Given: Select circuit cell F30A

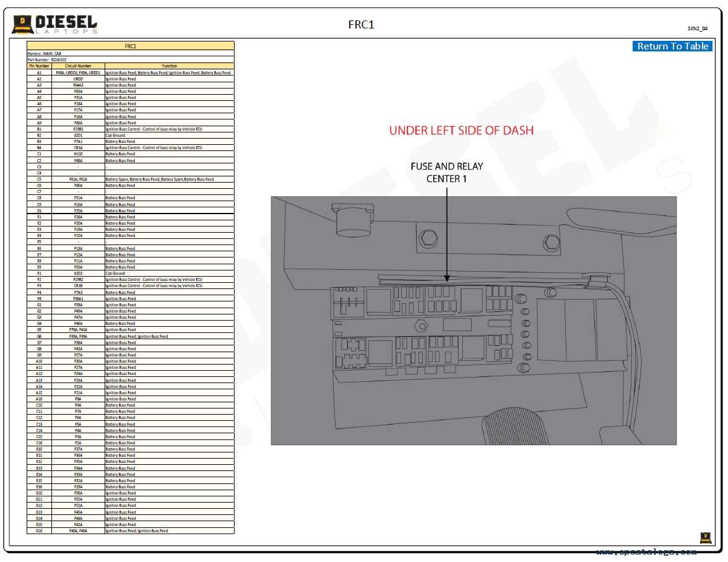Looking at the screenshot, I should coord(78,361).
